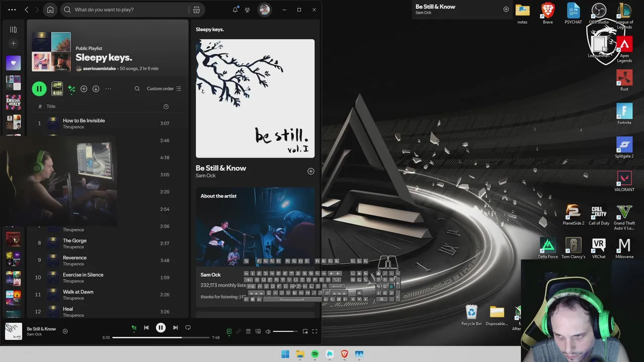Select the Rust desktop icon
The width and height of the screenshot is (644, 362).
[x=624, y=80]
